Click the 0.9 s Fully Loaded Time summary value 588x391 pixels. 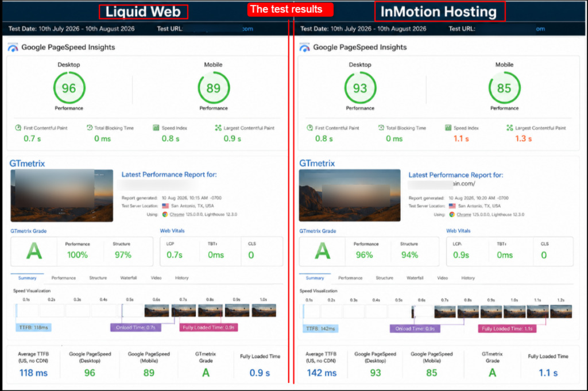point(260,373)
